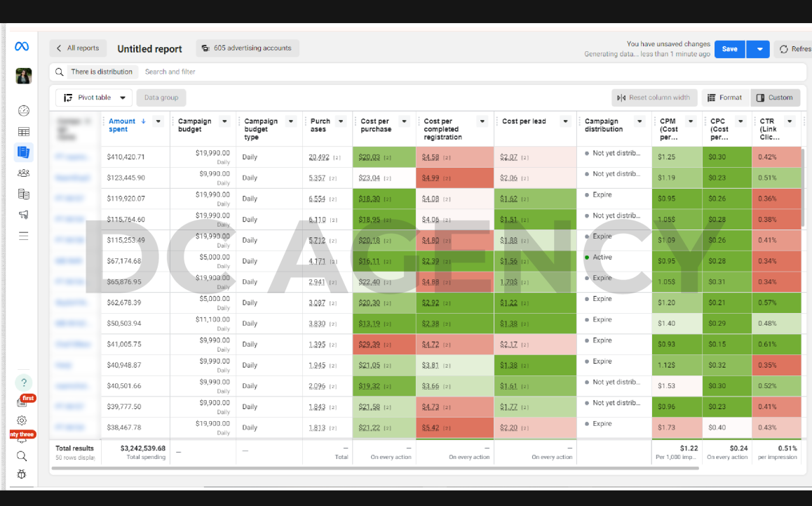
Task: Switch to the Custom panel
Action: coord(776,98)
